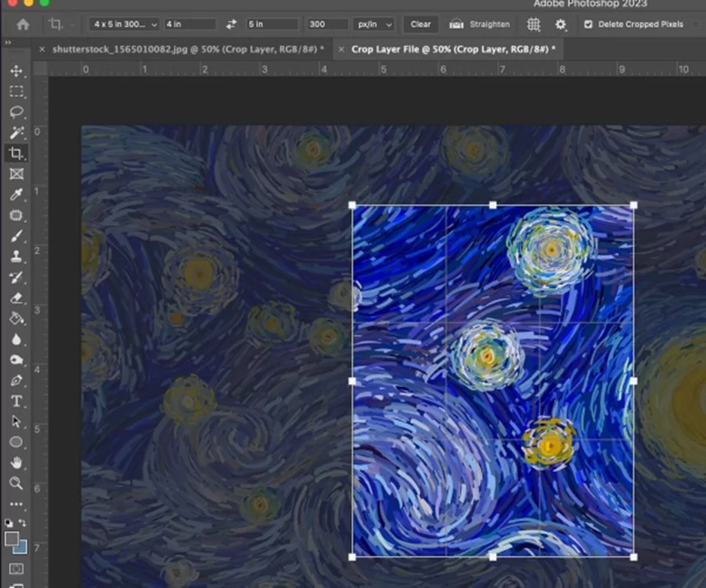Viewport: 706px width, 588px height.
Task: Click the top-middle crop edge handle
Action: (492, 206)
